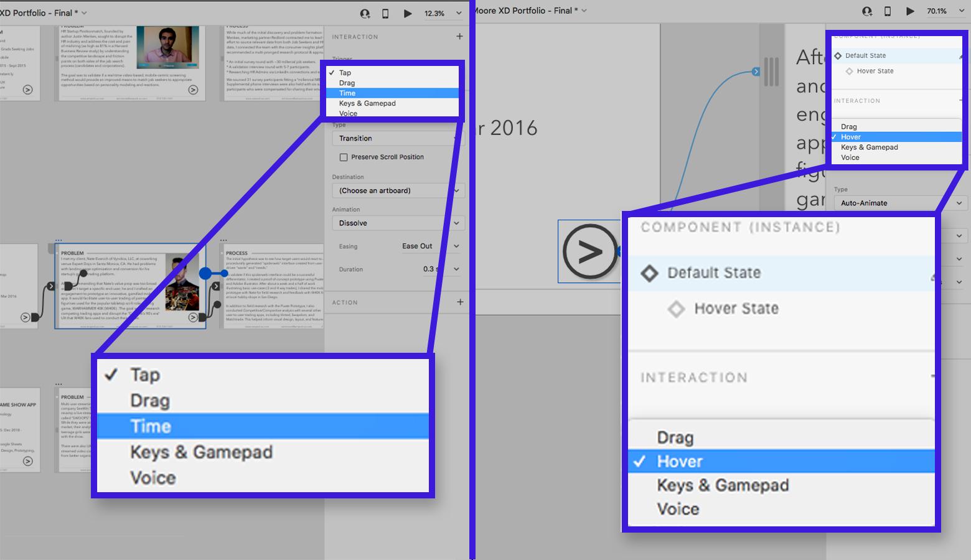Click the invite-collaborator user icon on left toolbar

pyautogui.click(x=365, y=13)
